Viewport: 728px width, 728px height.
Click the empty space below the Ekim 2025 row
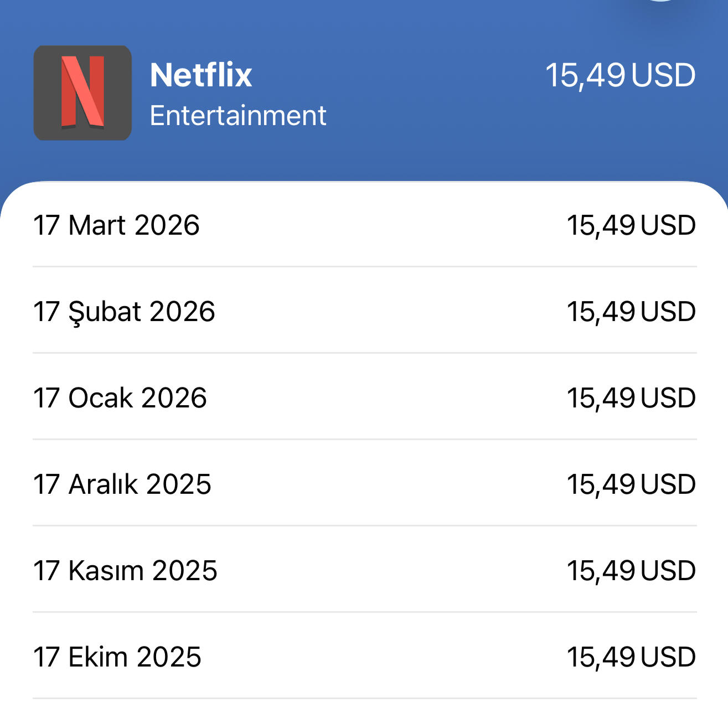coord(364,714)
